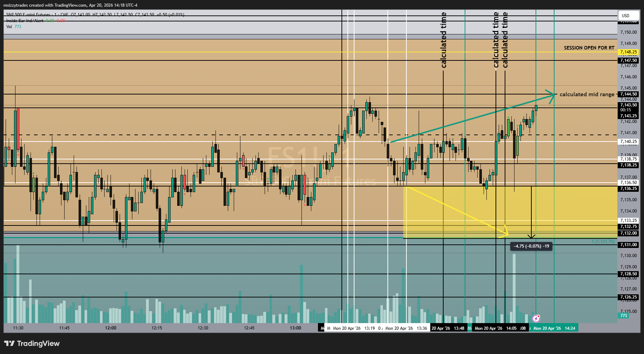Click the -4.75 (-0.07%) measure tooltip
This screenshot has height=354, width=644.
coord(531,246)
